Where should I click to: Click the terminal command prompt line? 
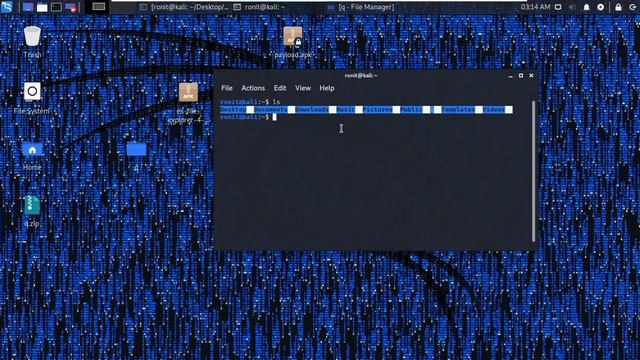(x=248, y=117)
